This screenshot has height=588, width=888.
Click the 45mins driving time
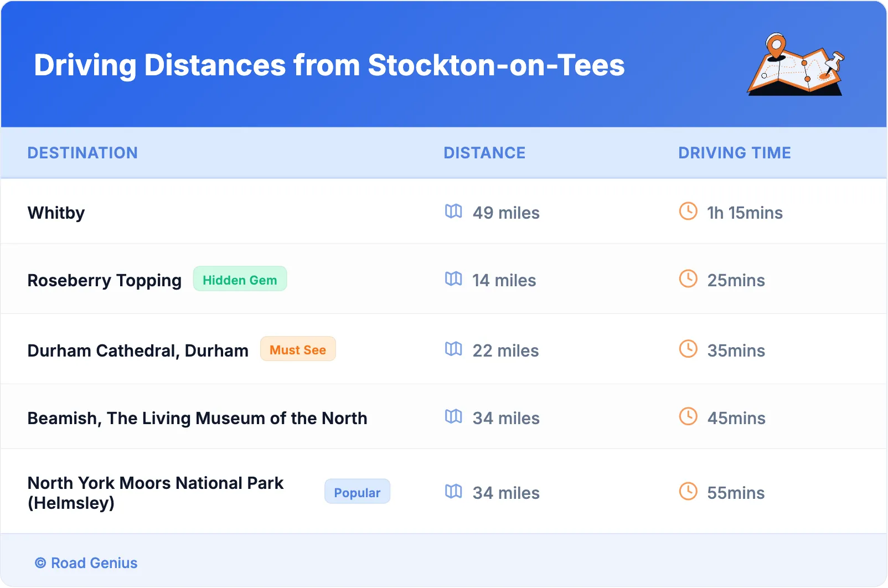736,419
